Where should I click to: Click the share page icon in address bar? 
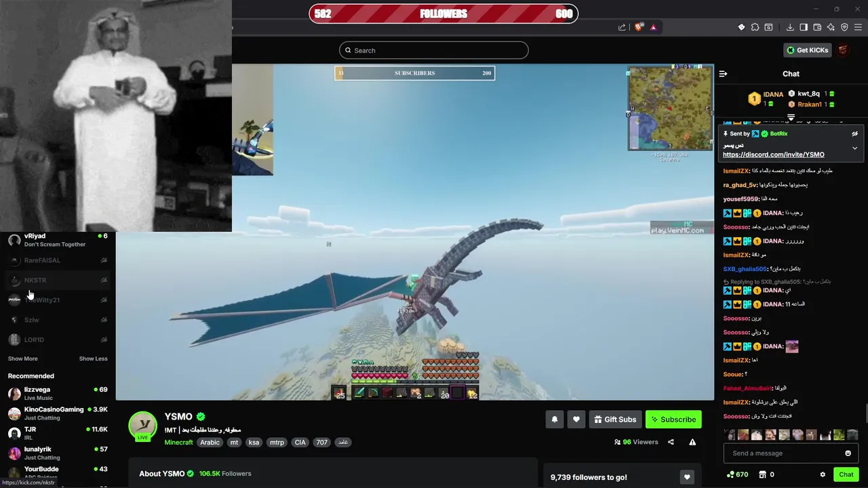coord(622,27)
